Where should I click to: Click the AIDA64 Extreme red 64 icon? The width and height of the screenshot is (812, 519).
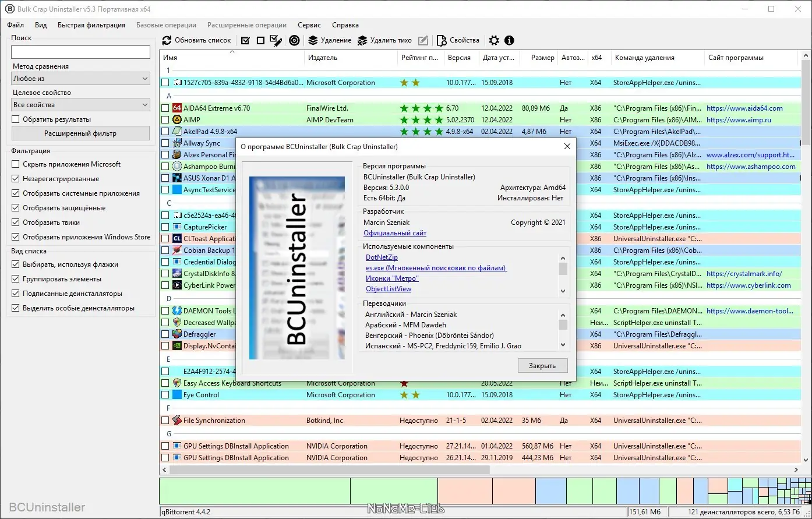177,108
